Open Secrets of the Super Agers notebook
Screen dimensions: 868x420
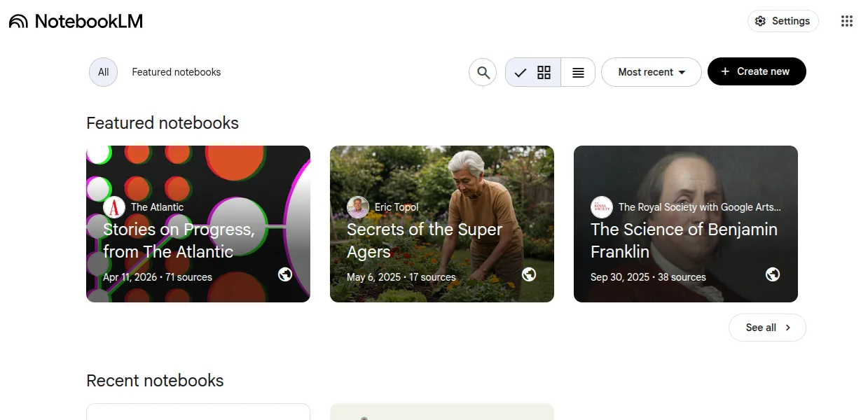point(442,224)
